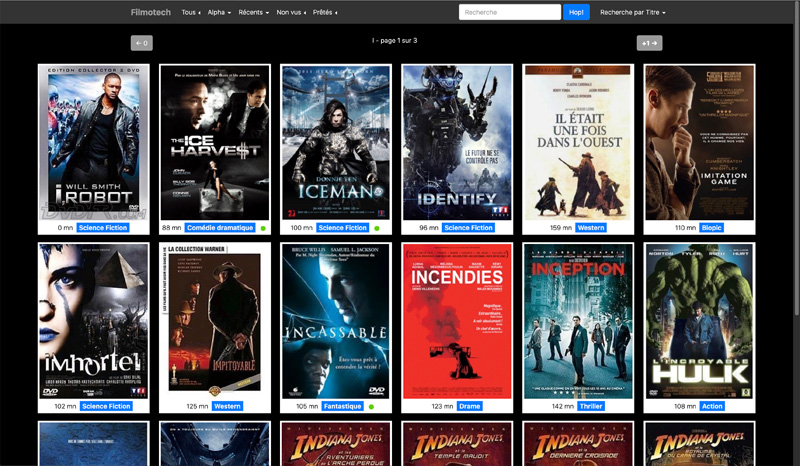This screenshot has height=466, width=800.
Task: Open the Iceman movie poster
Action: pyautogui.click(x=336, y=142)
